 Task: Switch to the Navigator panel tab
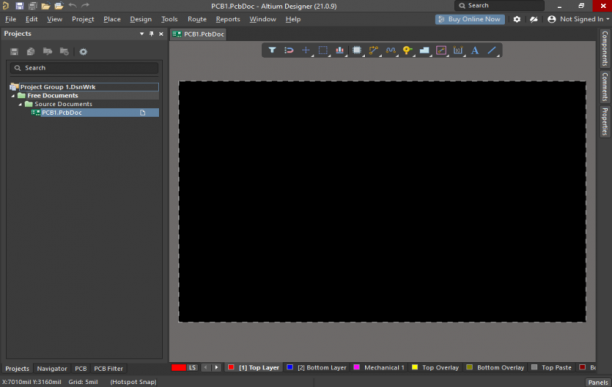(x=52, y=369)
